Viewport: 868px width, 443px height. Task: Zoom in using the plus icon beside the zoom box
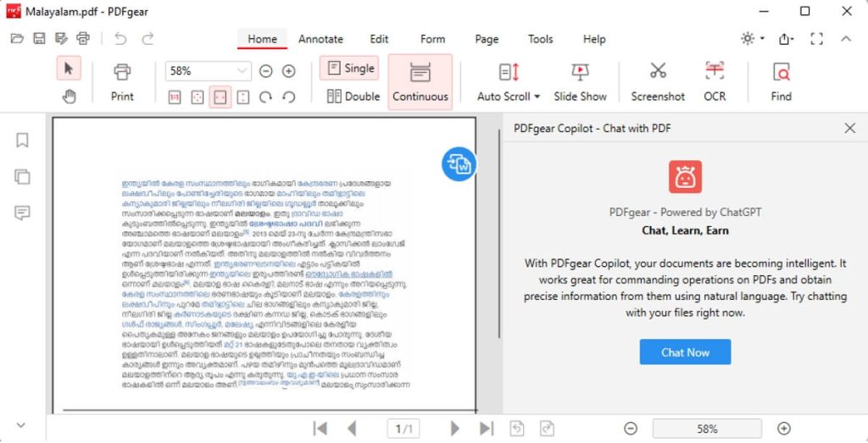tap(288, 71)
